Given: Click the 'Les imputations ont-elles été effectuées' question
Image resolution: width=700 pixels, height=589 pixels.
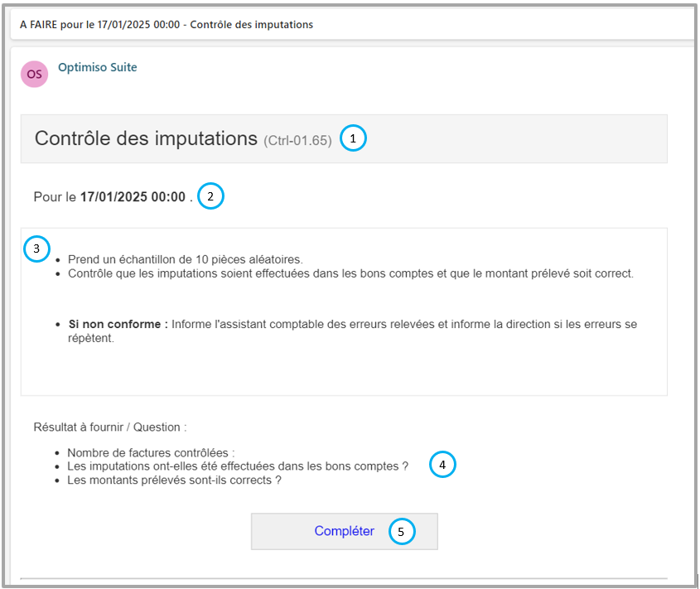Looking at the screenshot, I should click(238, 466).
